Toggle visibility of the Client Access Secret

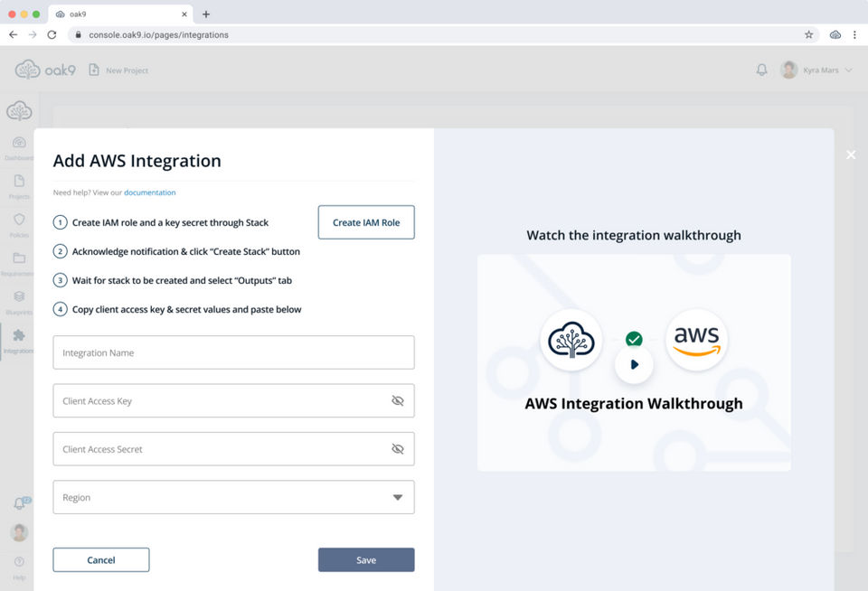pyautogui.click(x=398, y=449)
